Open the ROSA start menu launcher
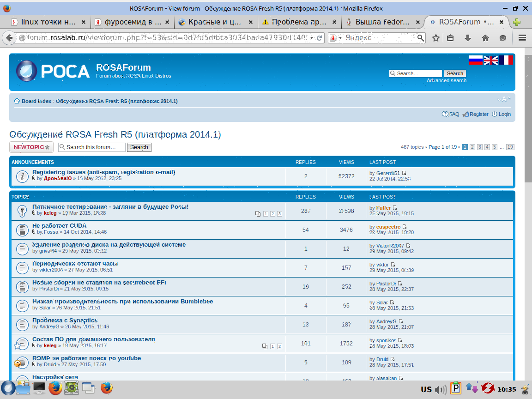The height and width of the screenshot is (399, 532). pyautogui.click(x=7, y=388)
